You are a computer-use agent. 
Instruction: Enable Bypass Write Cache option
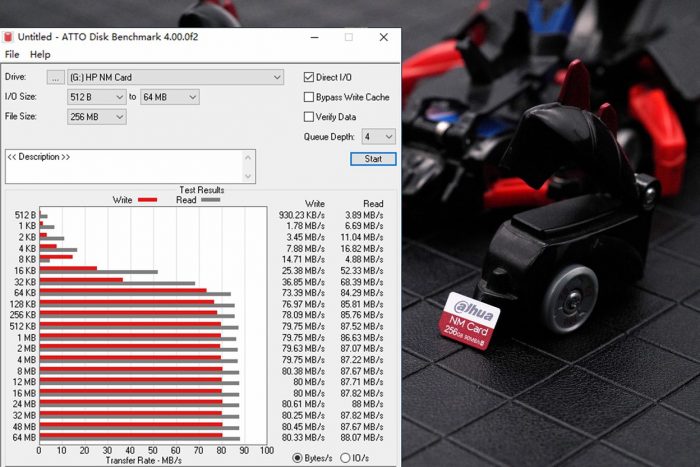[x=309, y=97]
